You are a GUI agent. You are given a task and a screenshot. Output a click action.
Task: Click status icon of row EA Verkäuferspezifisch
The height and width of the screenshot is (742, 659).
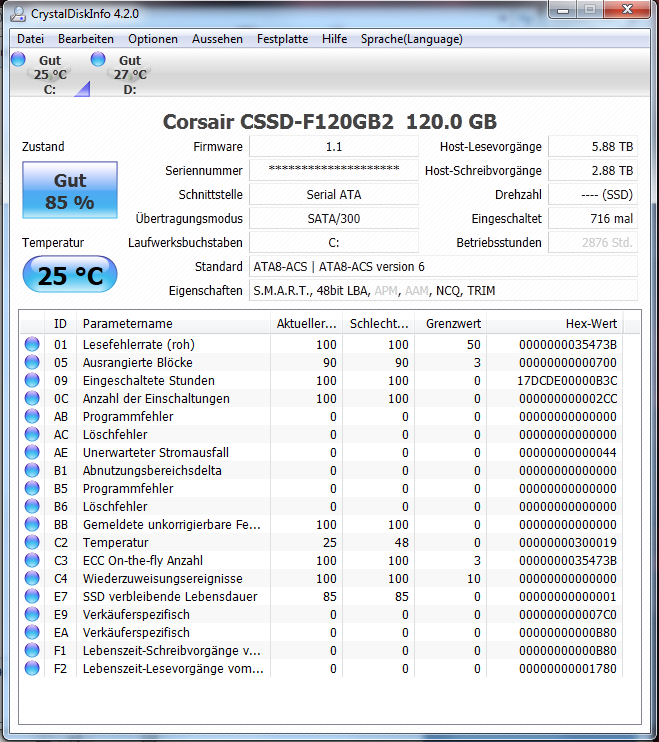click(x=32, y=632)
